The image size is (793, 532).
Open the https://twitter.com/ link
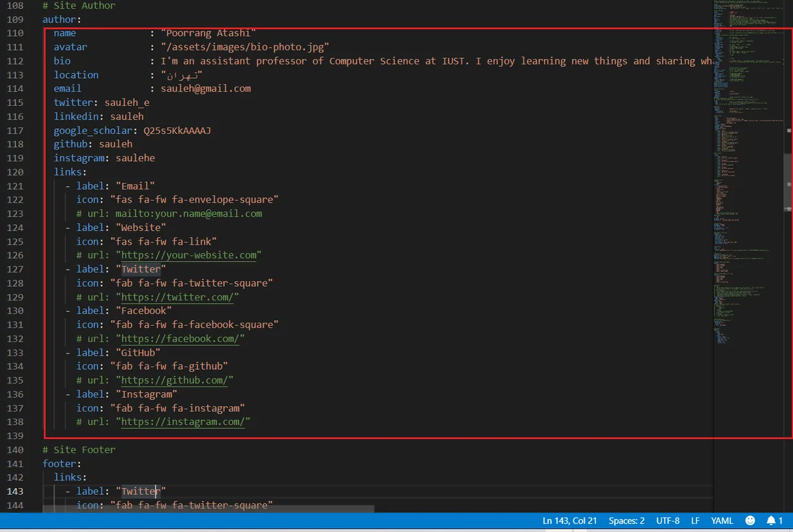point(177,297)
